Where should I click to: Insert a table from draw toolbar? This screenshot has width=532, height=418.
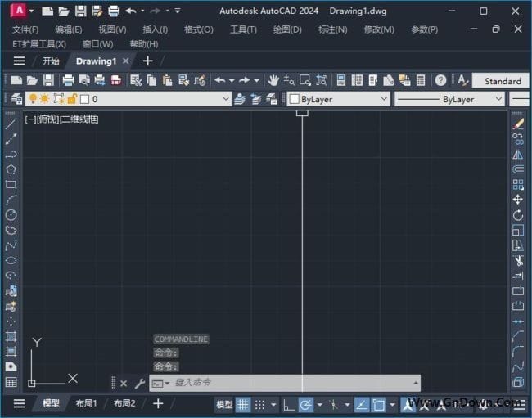[x=11, y=382]
